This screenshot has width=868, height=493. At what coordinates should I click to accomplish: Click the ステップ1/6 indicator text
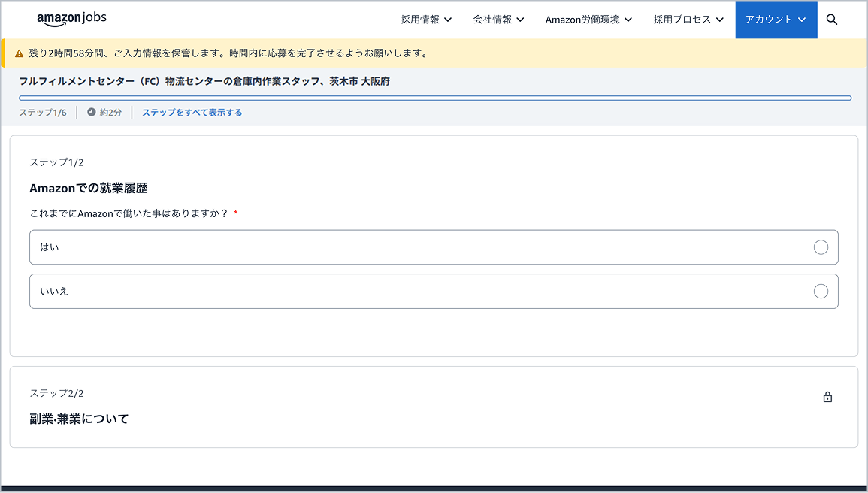pyautogui.click(x=43, y=112)
